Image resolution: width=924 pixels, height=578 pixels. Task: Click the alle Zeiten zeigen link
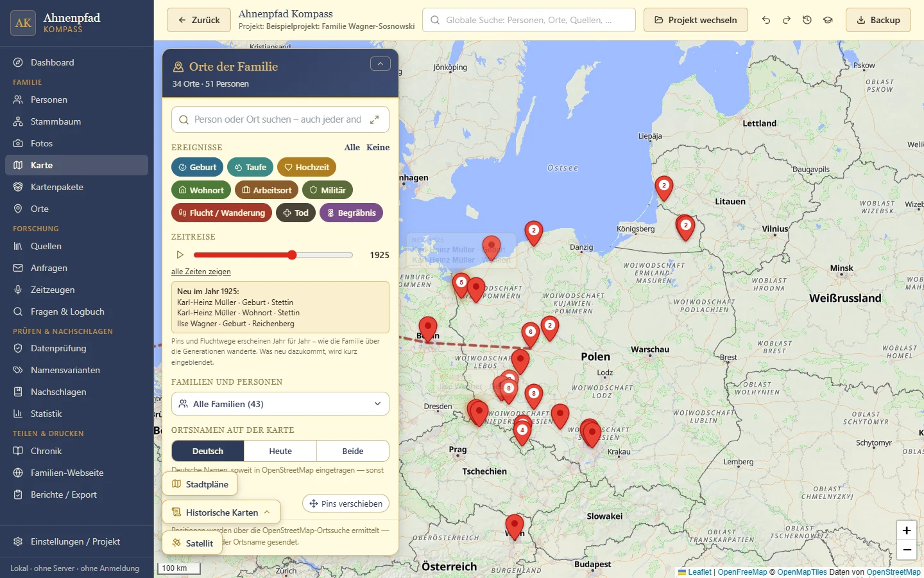201,272
